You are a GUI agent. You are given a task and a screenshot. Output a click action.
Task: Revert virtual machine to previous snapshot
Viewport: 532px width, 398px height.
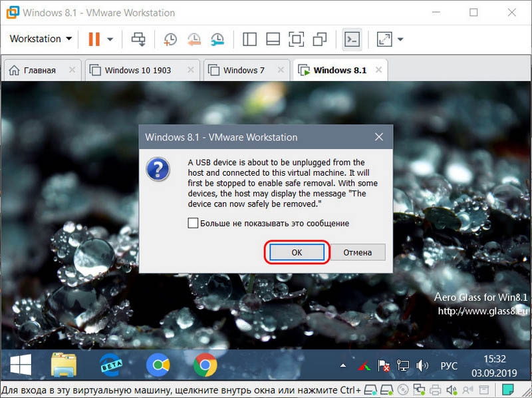tap(194, 39)
